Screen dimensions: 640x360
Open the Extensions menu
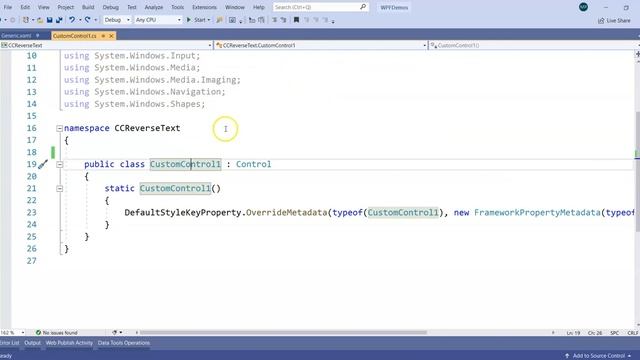click(204, 7)
